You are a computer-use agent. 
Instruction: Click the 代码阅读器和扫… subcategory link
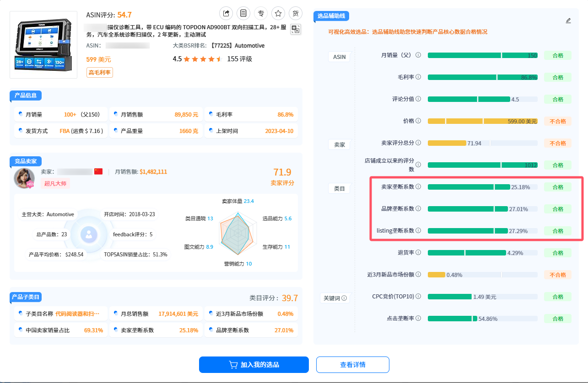[x=77, y=314]
